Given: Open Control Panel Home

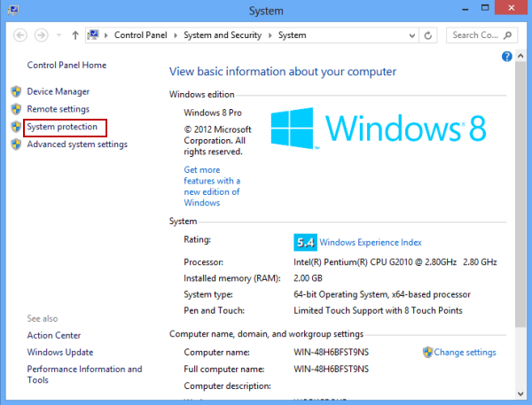Looking at the screenshot, I should pos(66,65).
